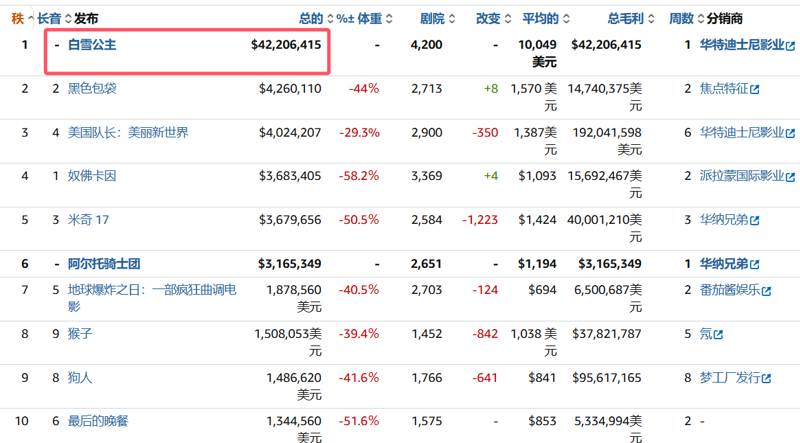800x443 pixels.
Task: Select the -44% change value
Action: 364,89
